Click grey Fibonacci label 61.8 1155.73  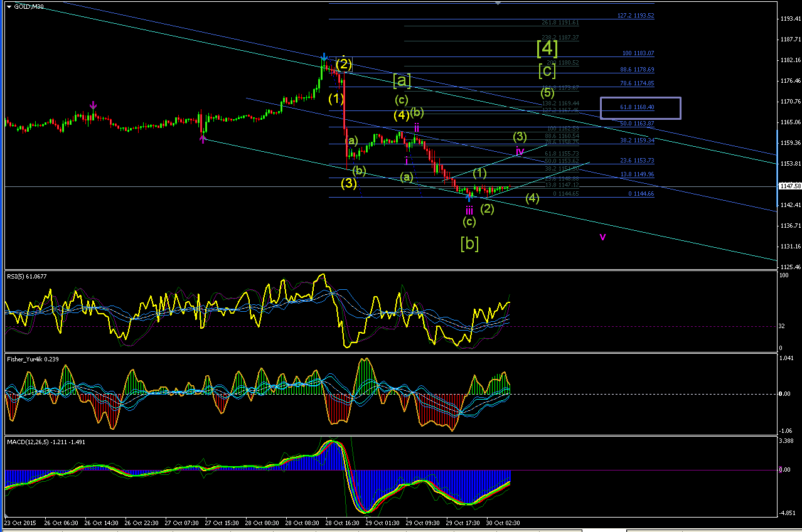point(561,154)
